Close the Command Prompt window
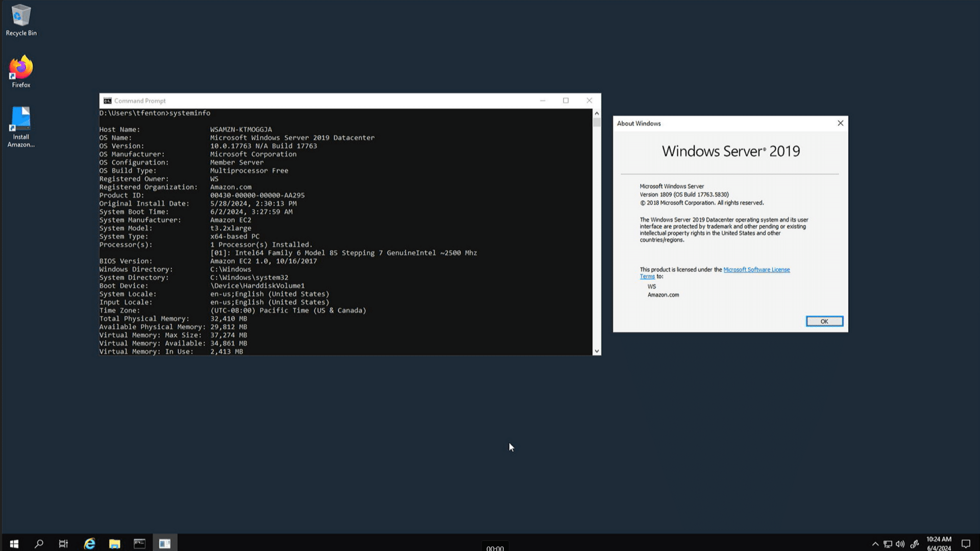Viewport: 980px width, 551px height. pyautogui.click(x=589, y=101)
